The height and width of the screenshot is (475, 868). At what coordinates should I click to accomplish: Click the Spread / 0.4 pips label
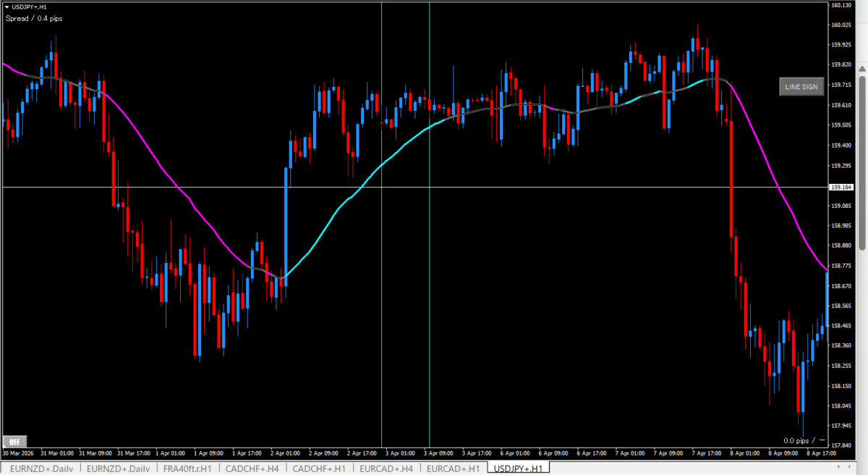34,18
